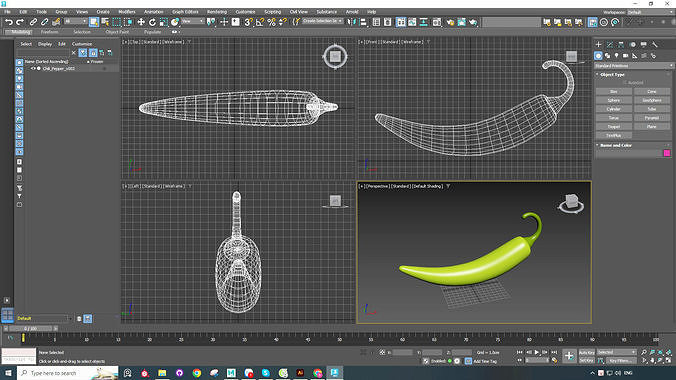
Task: Open Scene Explorer Display menu
Action: click(45, 44)
